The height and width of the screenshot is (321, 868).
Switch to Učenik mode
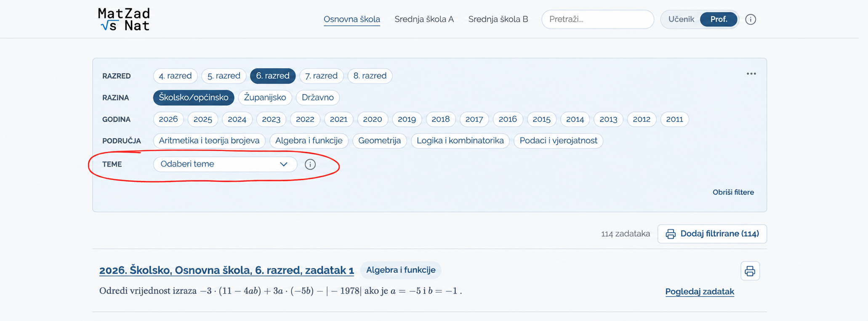pos(681,19)
